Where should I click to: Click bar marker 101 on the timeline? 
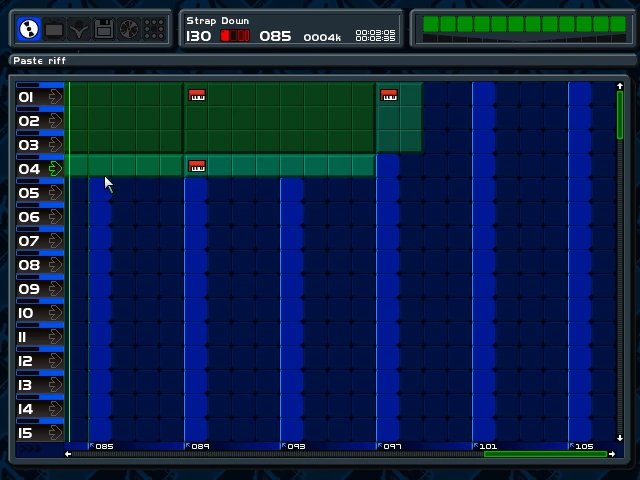point(487,446)
